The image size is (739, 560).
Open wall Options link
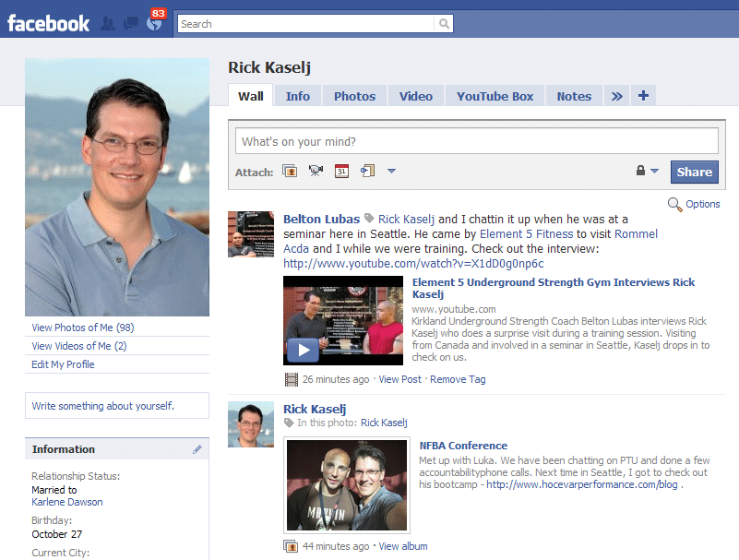703,204
